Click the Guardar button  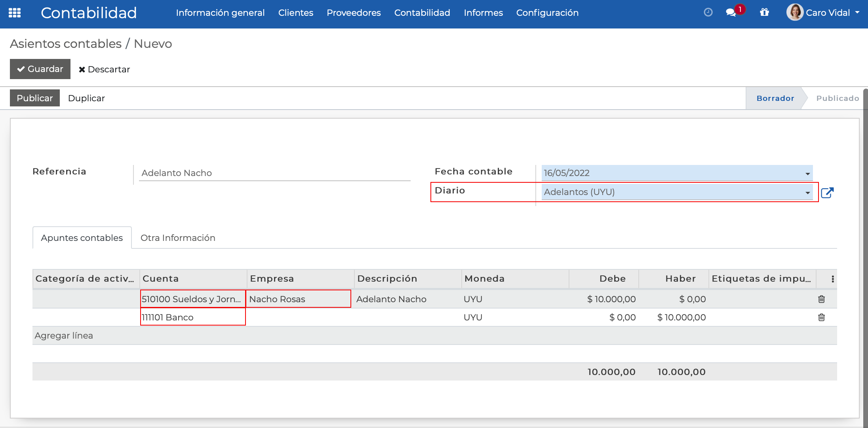point(40,69)
